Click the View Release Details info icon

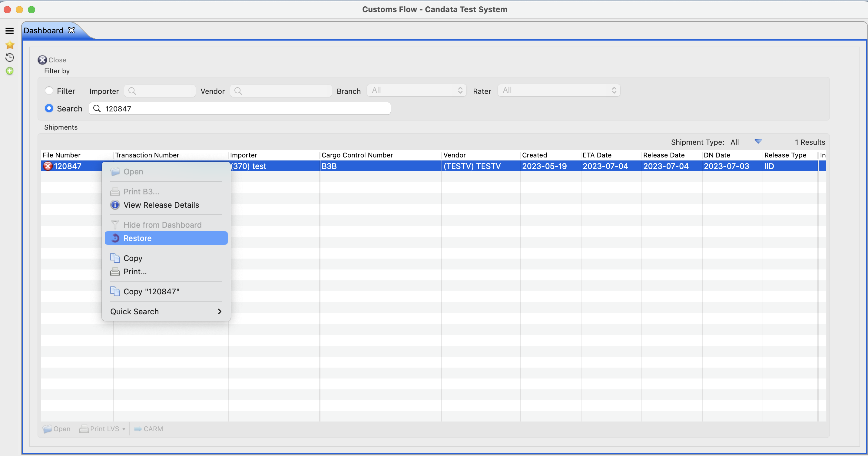[x=115, y=205]
